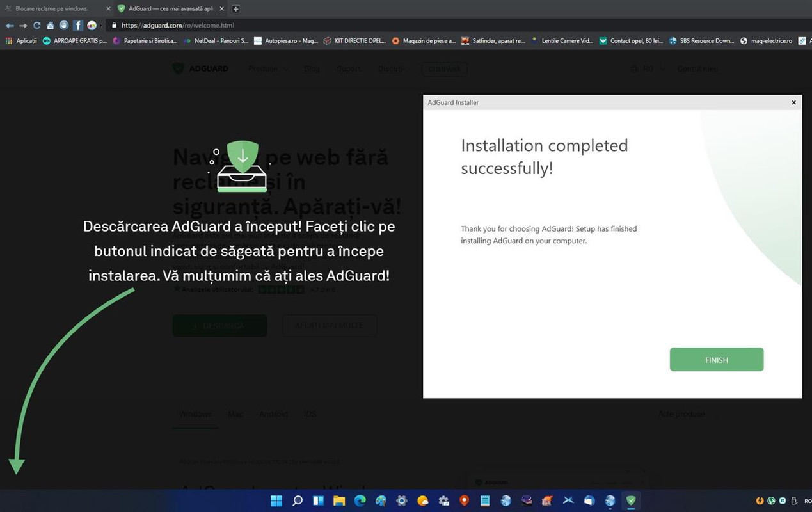The height and width of the screenshot is (512, 812).
Task: Close the AdGuard Installer window
Action: tap(793, 102)
